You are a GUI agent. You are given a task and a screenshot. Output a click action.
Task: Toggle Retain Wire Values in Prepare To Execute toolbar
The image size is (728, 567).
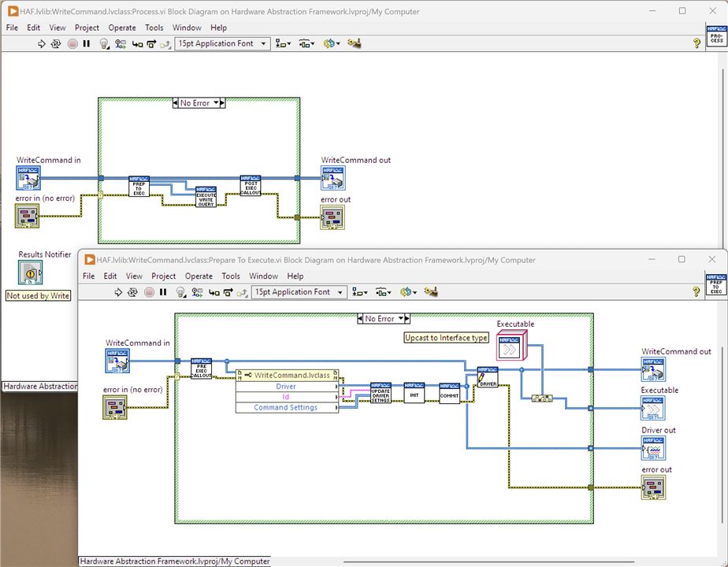pyautogui.click(x=196, y=292)
